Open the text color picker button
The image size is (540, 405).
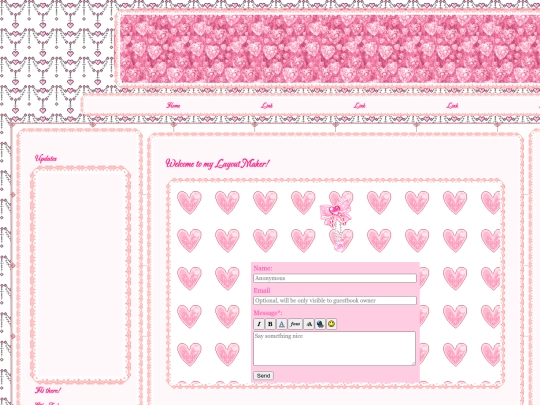281,324
